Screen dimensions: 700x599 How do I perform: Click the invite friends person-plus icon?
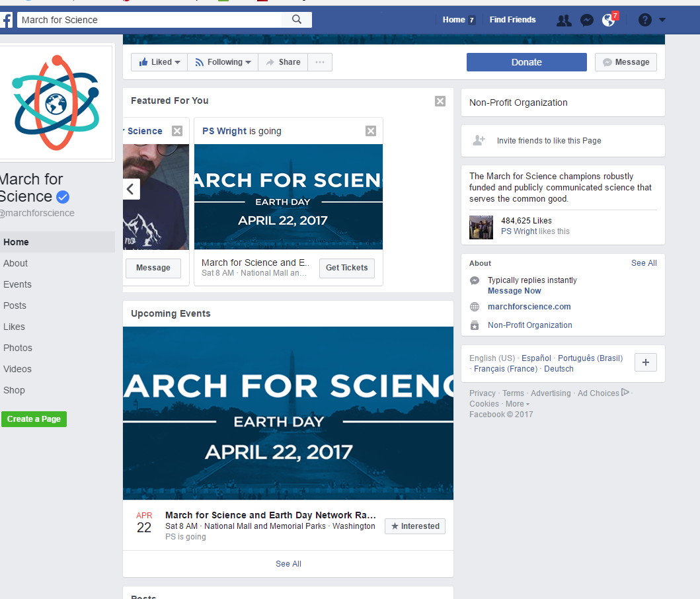[479, 141]
